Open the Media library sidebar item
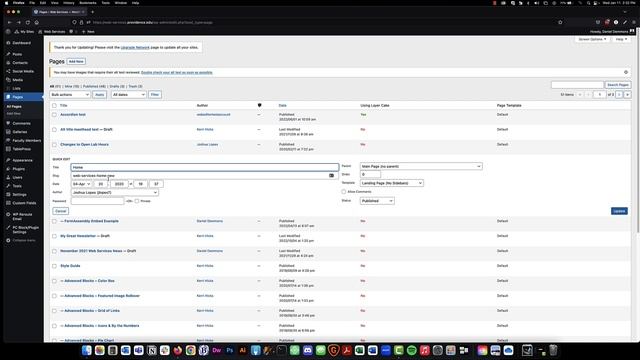The height and width of the screenshot is (360, 640). [x=18, y=80]
